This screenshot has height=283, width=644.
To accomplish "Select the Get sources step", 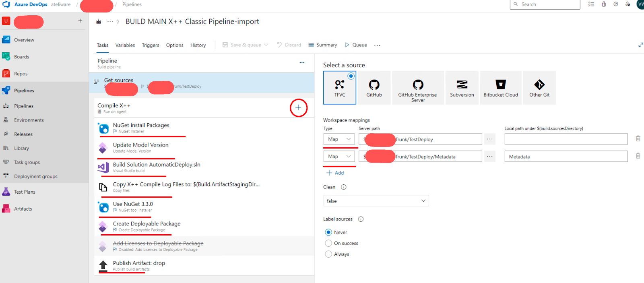I will point(201,83).
